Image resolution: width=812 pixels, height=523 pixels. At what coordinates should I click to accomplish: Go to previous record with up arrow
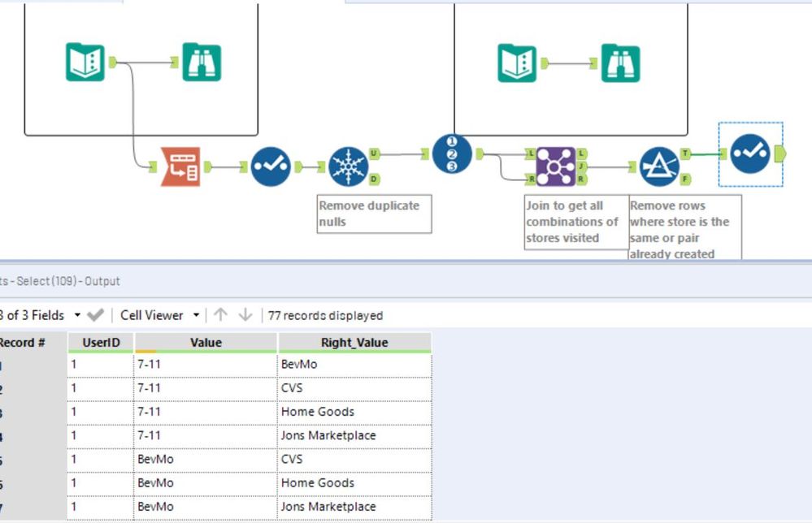click(x=220, y=314)
